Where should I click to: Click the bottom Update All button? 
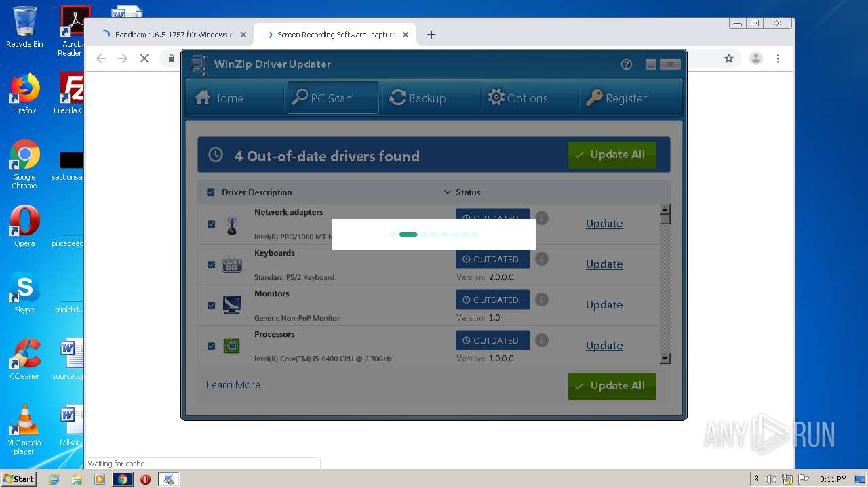612,386
